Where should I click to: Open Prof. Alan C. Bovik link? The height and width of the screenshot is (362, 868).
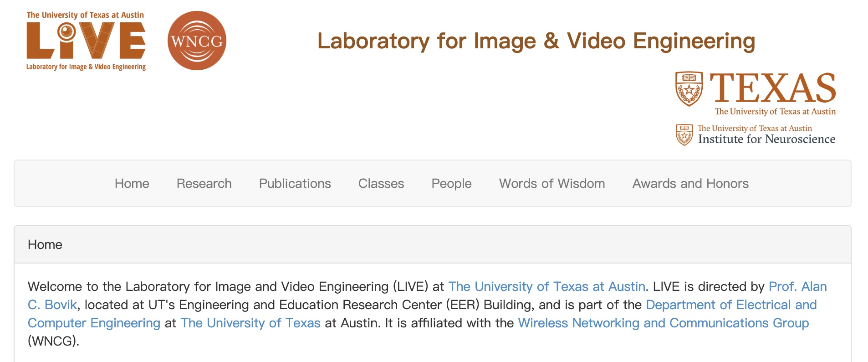[x=797, y=286]
